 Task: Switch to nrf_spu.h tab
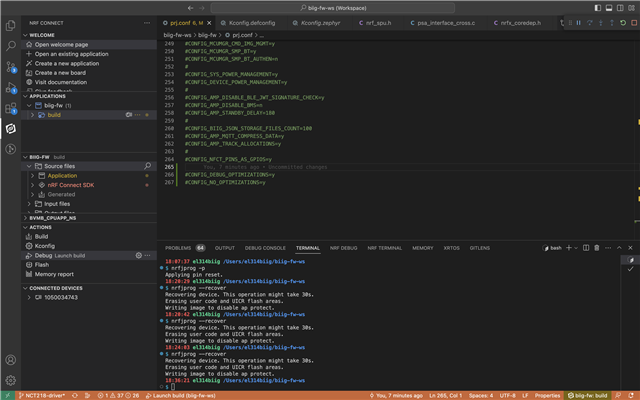pyautogui.click(x=378, y=23)
